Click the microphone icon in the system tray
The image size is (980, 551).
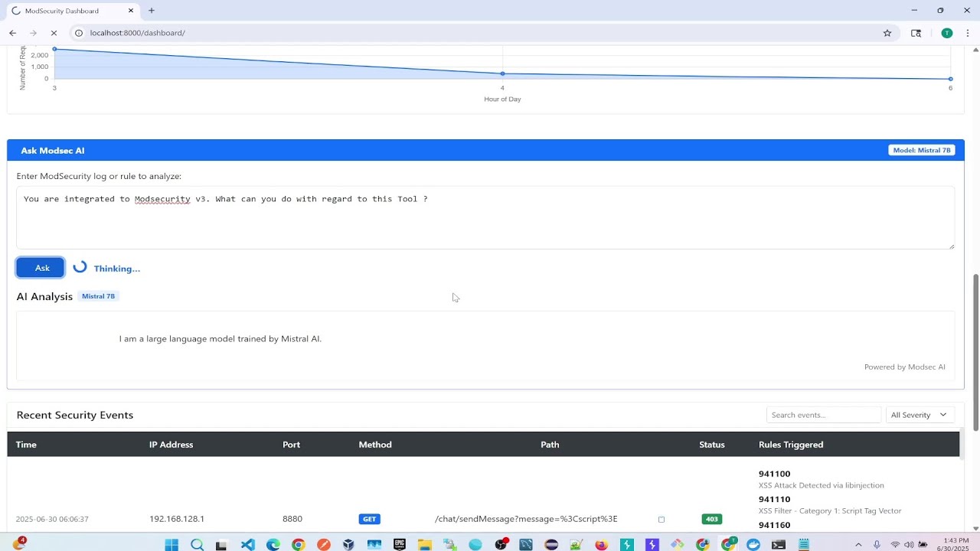pos(877,545)
